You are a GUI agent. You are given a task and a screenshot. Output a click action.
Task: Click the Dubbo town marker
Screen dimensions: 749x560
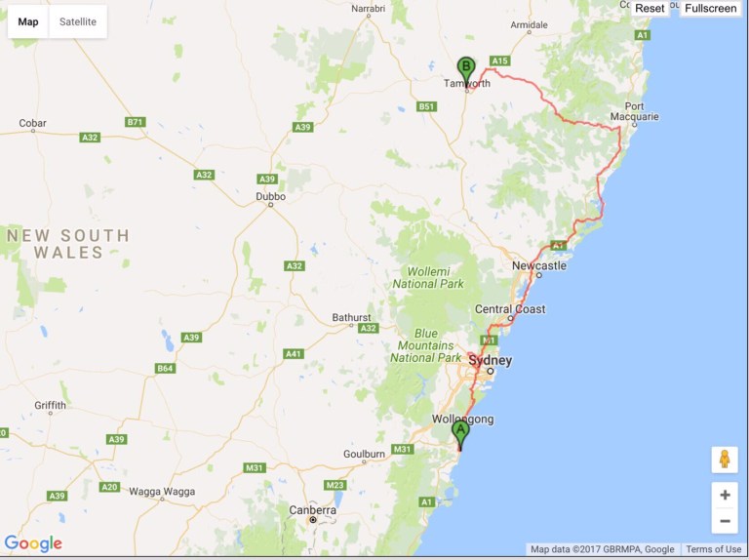pyautogui.click(x=271, y=205)
